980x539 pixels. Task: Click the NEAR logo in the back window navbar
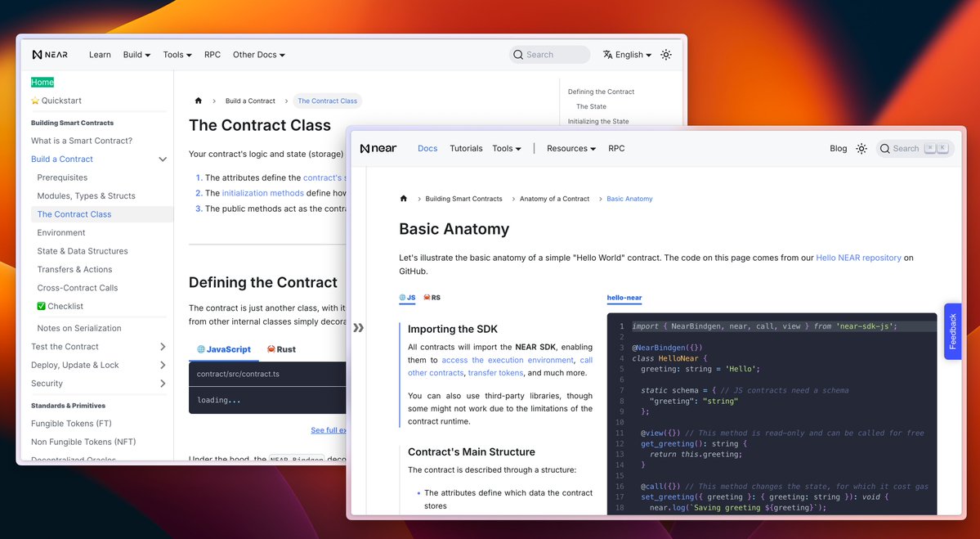tap(49, 54)
